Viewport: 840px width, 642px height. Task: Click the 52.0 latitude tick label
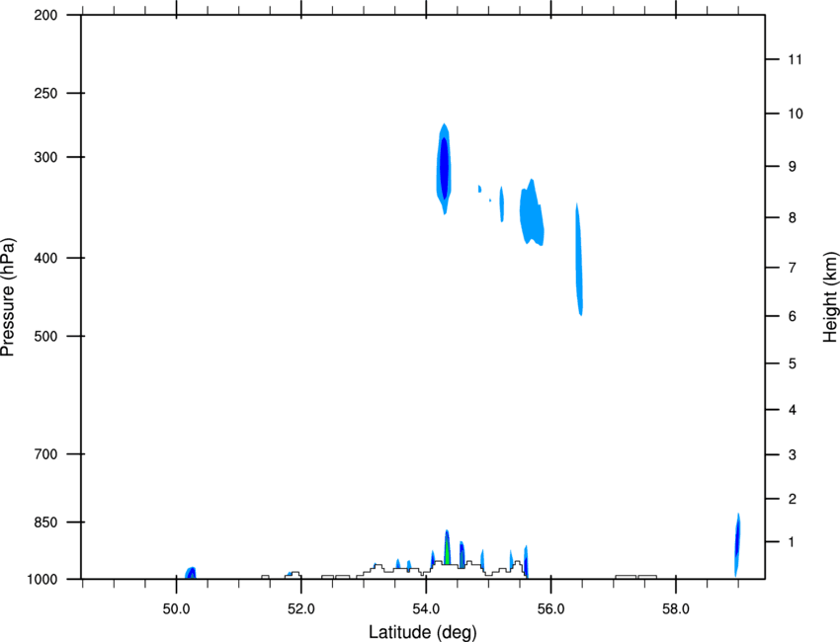pos(301,609)
